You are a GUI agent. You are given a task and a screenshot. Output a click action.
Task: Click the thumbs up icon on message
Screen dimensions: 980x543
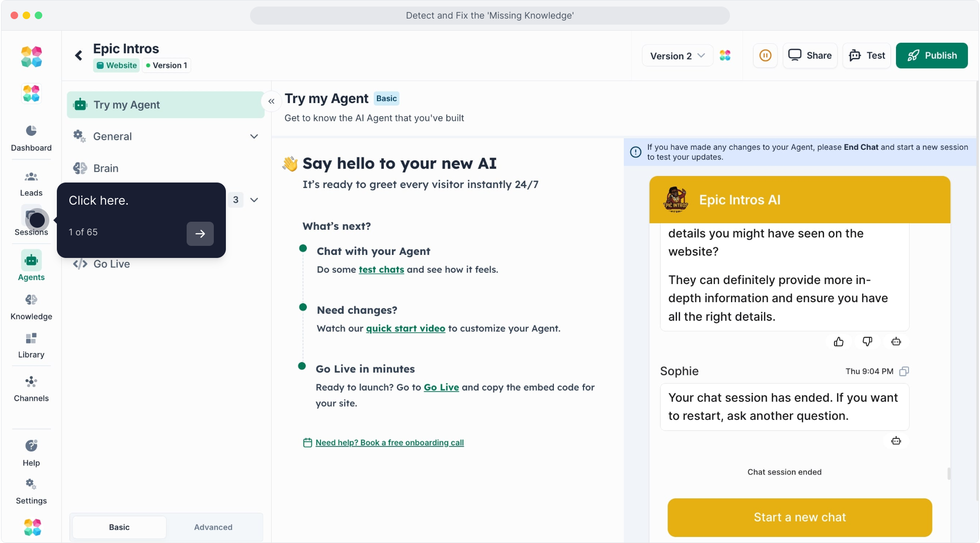pos(839,342)
